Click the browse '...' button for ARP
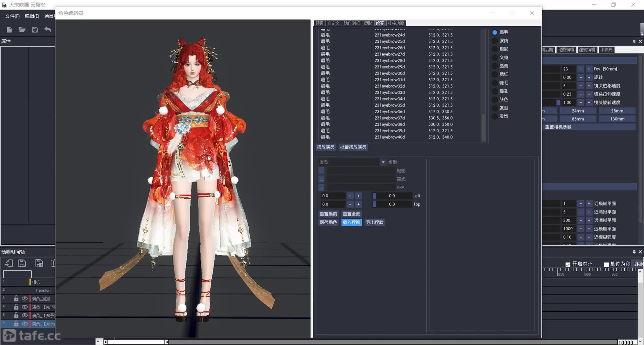Image resolution: width=644 pixels, height=345 pixels. point(321,187)
